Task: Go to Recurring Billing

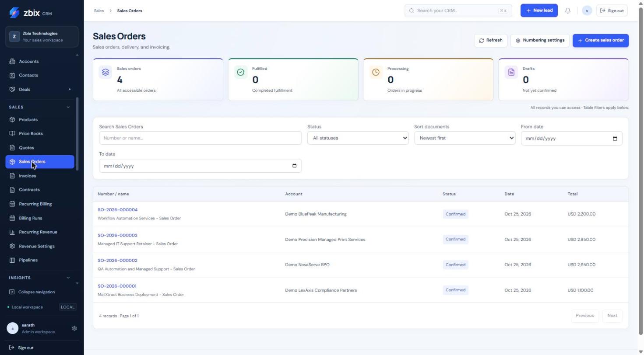Action: point(40,204)
